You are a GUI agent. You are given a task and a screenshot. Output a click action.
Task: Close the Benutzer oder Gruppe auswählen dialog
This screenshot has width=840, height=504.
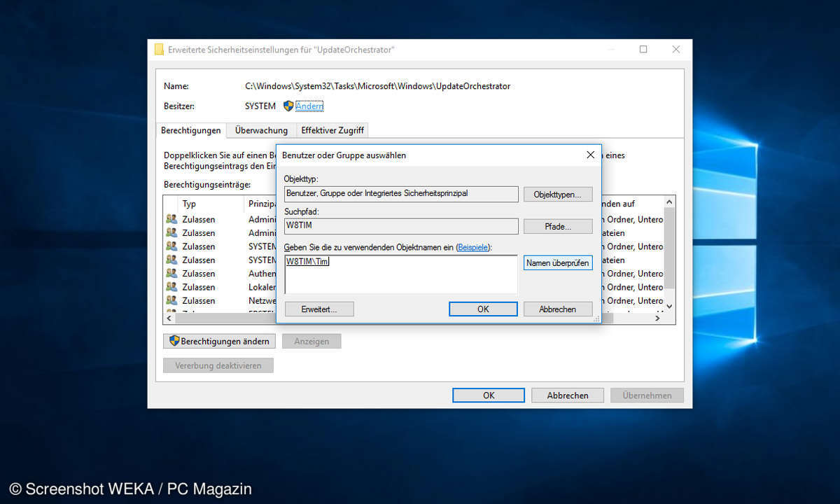[x=590, y=155]
